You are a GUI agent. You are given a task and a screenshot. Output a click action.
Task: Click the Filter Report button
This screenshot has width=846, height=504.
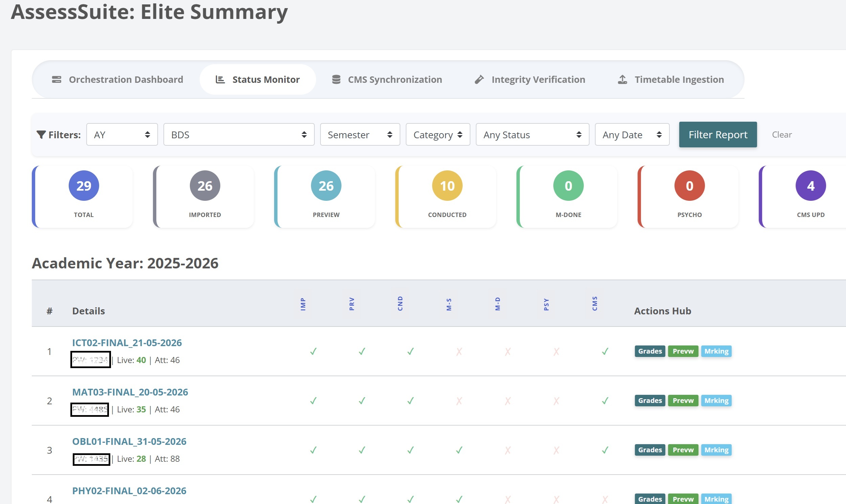tap(718, 135)
